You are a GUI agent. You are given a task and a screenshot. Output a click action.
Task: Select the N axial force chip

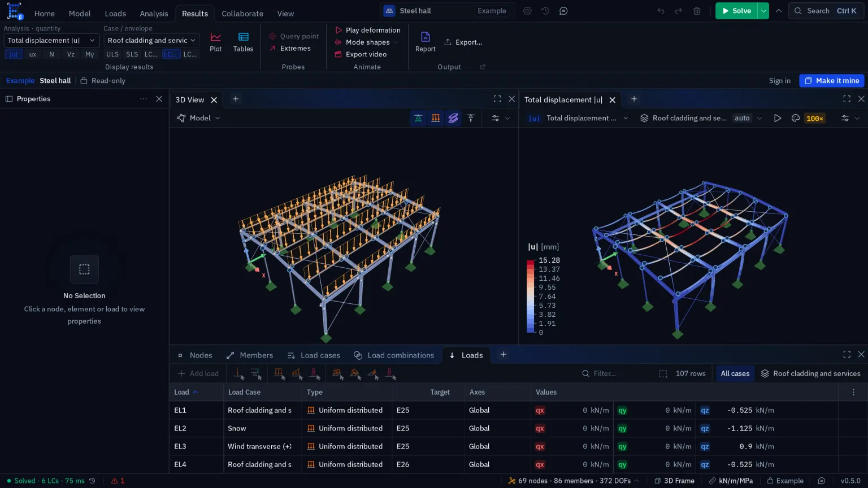[x=51, y=54]
